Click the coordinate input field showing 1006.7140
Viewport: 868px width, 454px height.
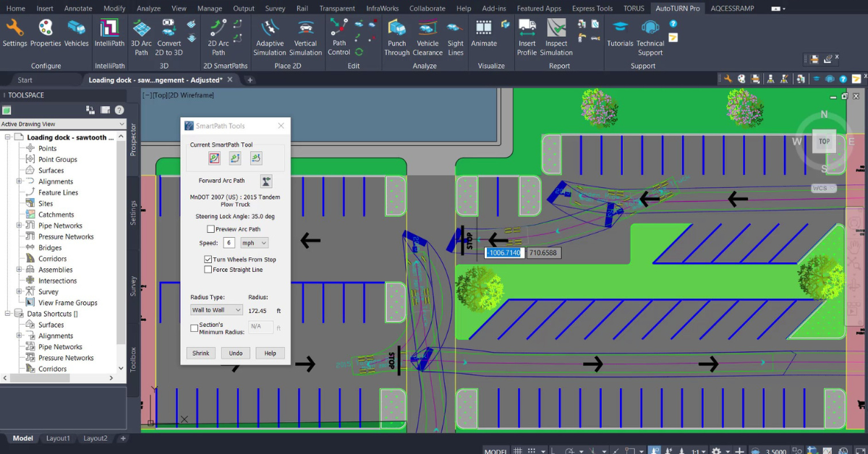point(504,252)
